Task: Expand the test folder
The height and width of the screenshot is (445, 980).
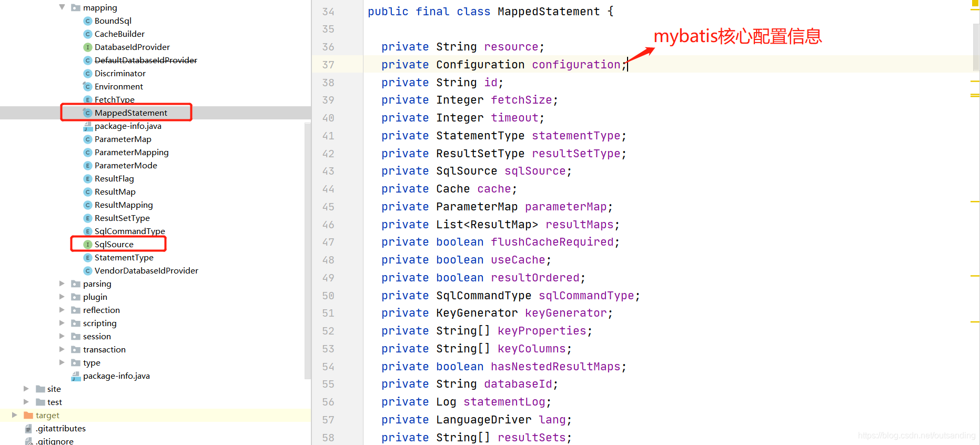Action: pyautogui.click(x=26, y=402)
